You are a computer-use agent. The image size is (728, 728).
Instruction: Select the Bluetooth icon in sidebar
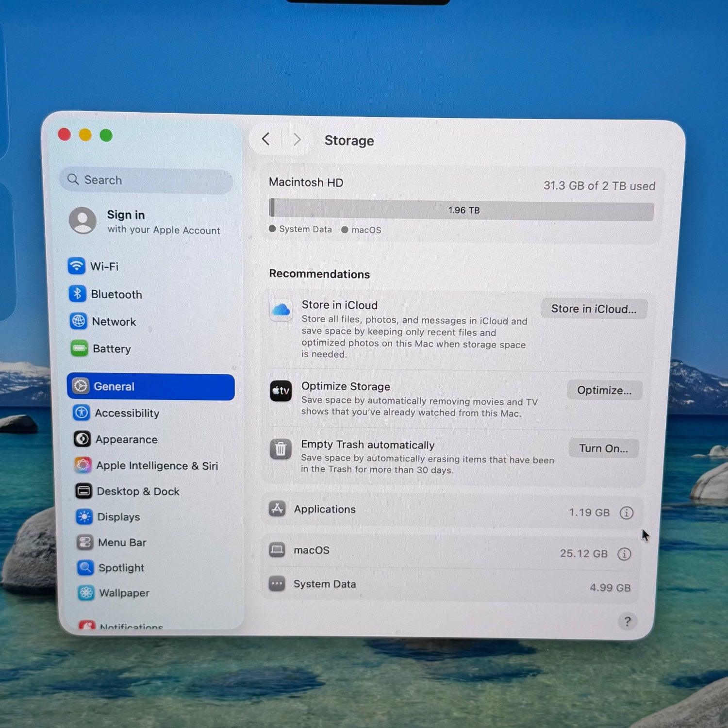pos(77,294)
